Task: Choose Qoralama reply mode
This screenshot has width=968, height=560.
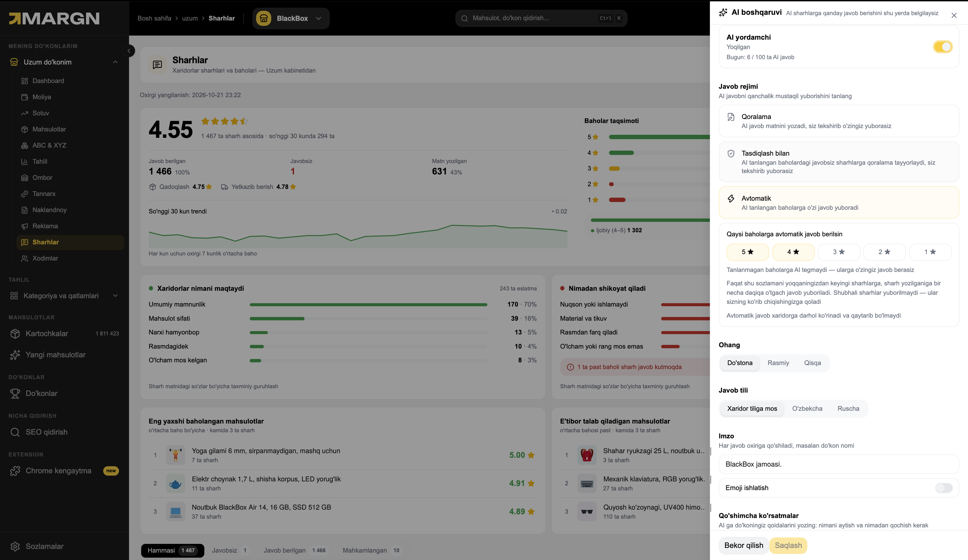Action: click(839, 121)
